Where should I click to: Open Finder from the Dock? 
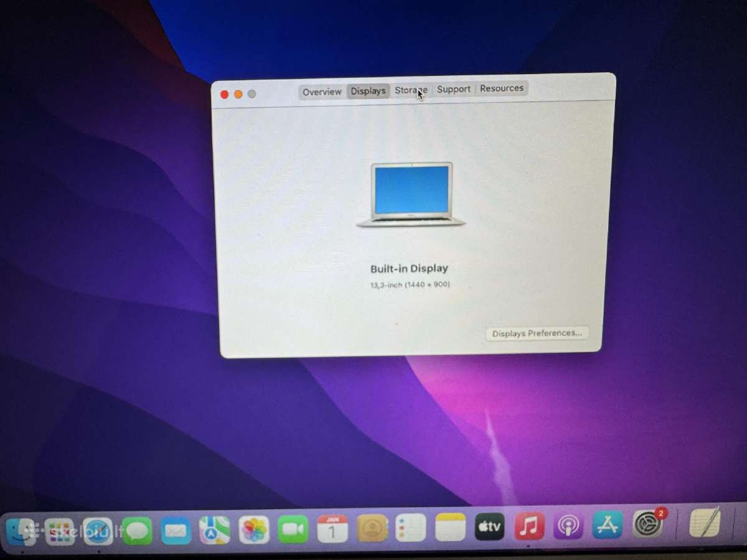click(x=21, y=532)
